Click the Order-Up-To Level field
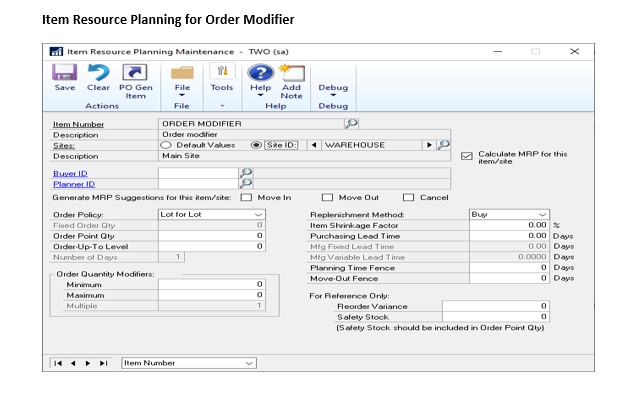The image size is (626, 396). [212, 246]
